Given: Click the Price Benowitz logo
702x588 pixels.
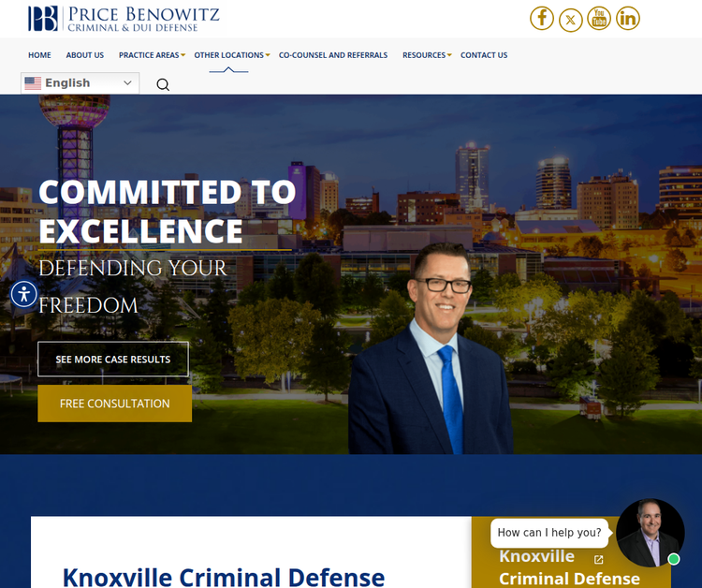Looking at the screenshot, I should coord(124,19).
